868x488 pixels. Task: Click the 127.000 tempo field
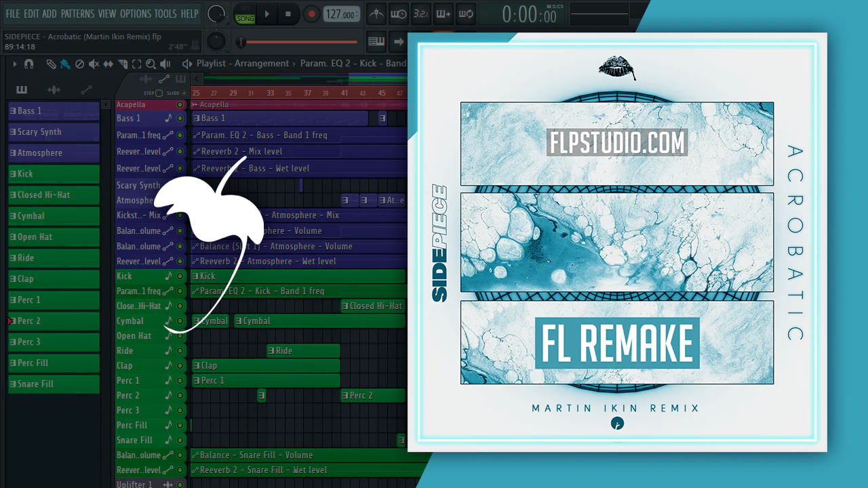[x=342, y=14]
